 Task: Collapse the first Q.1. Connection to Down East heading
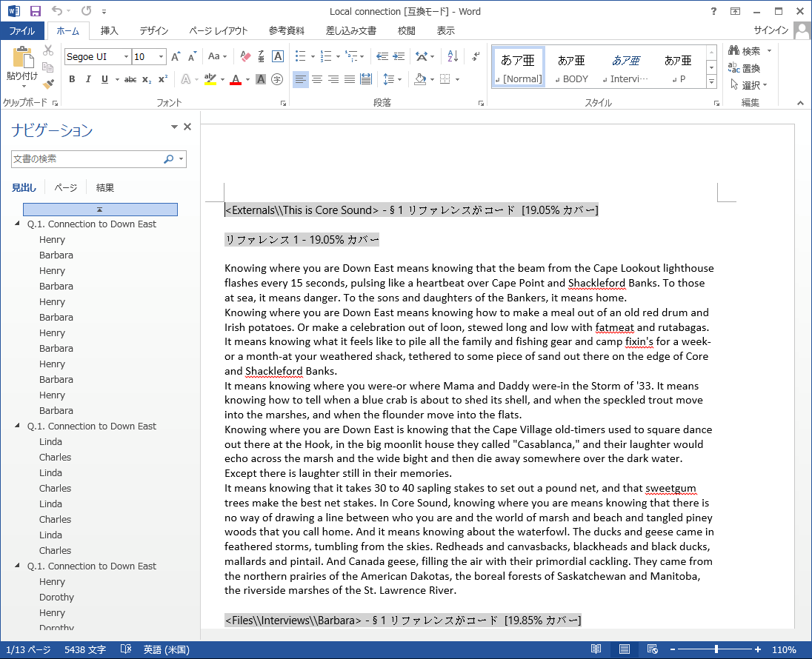[x=18, y=224]
